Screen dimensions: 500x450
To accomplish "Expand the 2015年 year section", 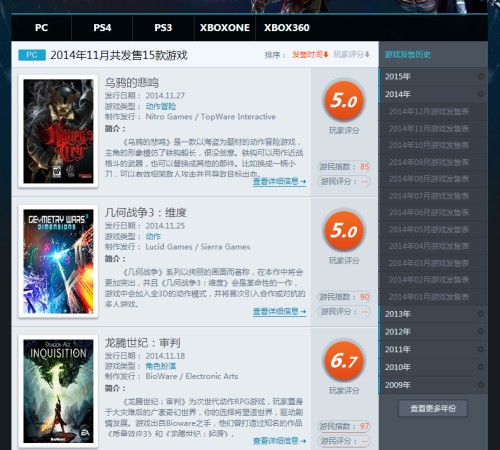I will click(x=433, y=76).
